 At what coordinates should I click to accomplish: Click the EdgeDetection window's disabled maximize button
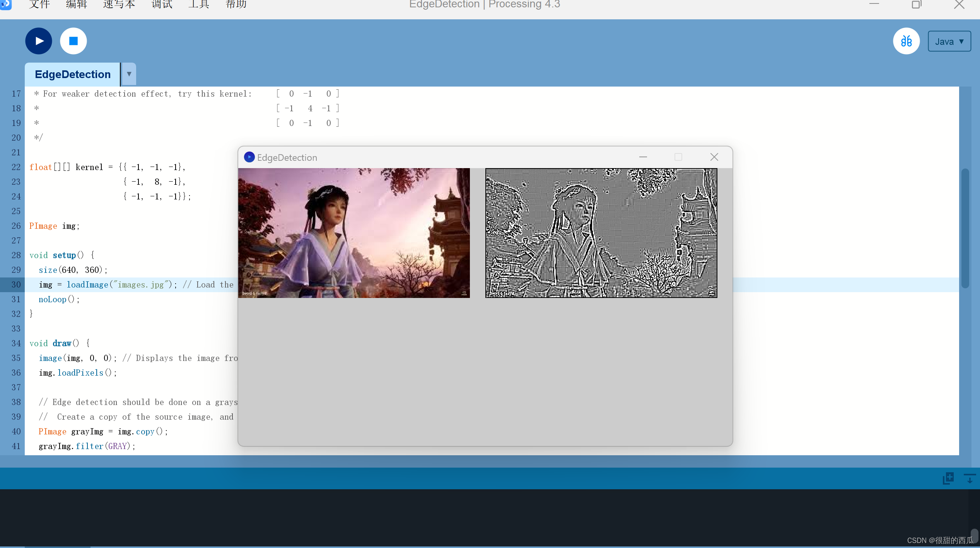click(678, 157)
